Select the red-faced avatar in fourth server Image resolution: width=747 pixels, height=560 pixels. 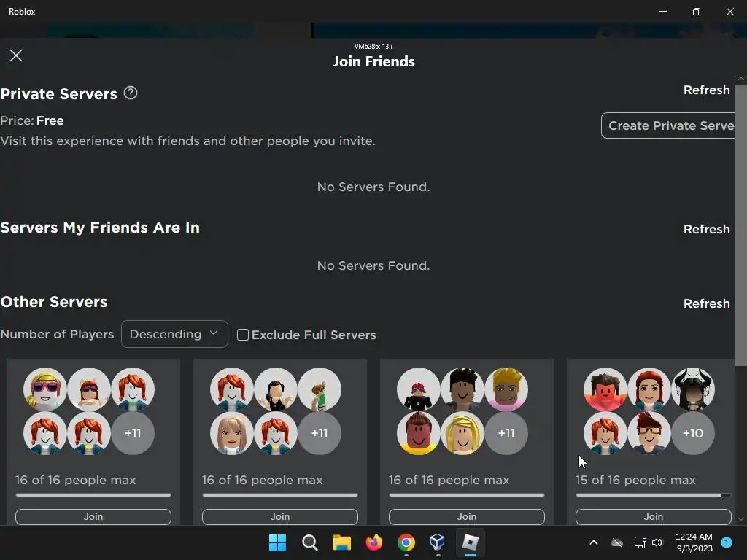[x=605, y=389]
